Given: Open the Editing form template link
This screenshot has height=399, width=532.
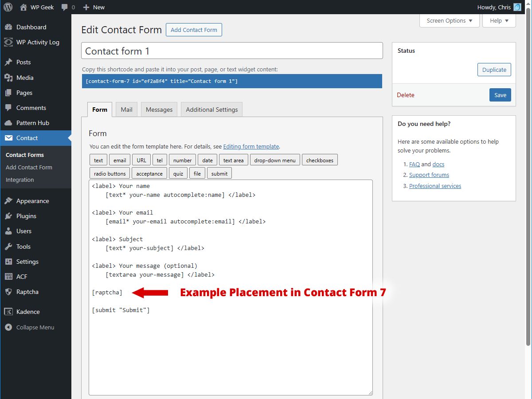Looking at the screenshot, I should [251, 146].
